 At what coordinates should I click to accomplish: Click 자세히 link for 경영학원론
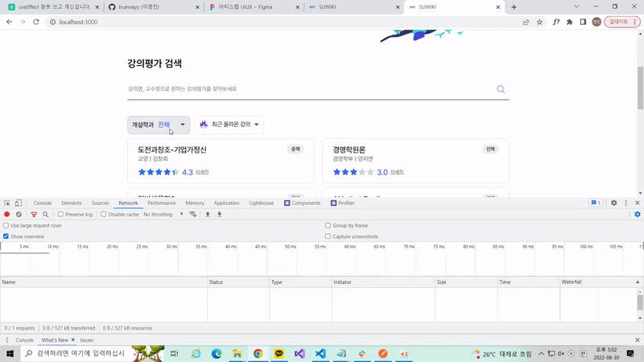pyautogui.click(x=397, y=172)
